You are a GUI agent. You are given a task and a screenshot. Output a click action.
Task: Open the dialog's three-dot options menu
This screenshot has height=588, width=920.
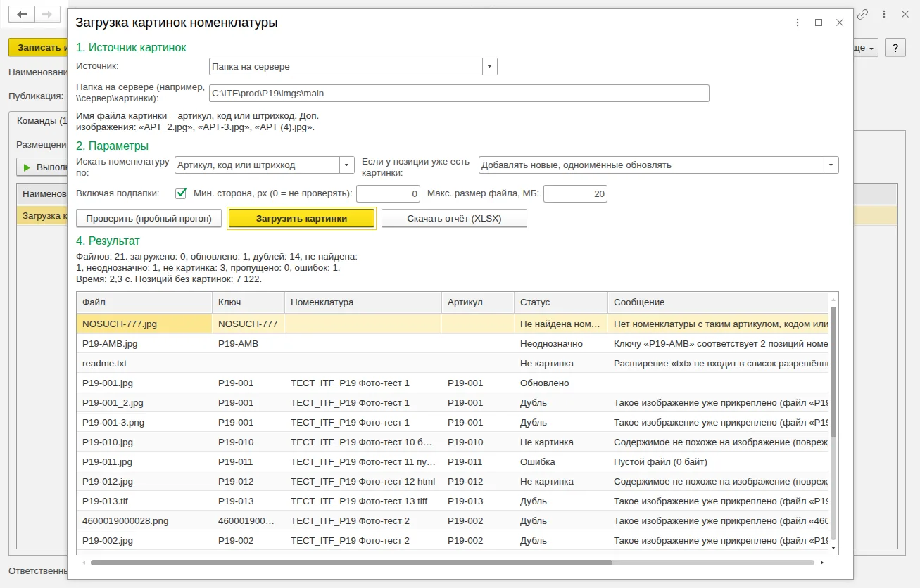point(797,23)
